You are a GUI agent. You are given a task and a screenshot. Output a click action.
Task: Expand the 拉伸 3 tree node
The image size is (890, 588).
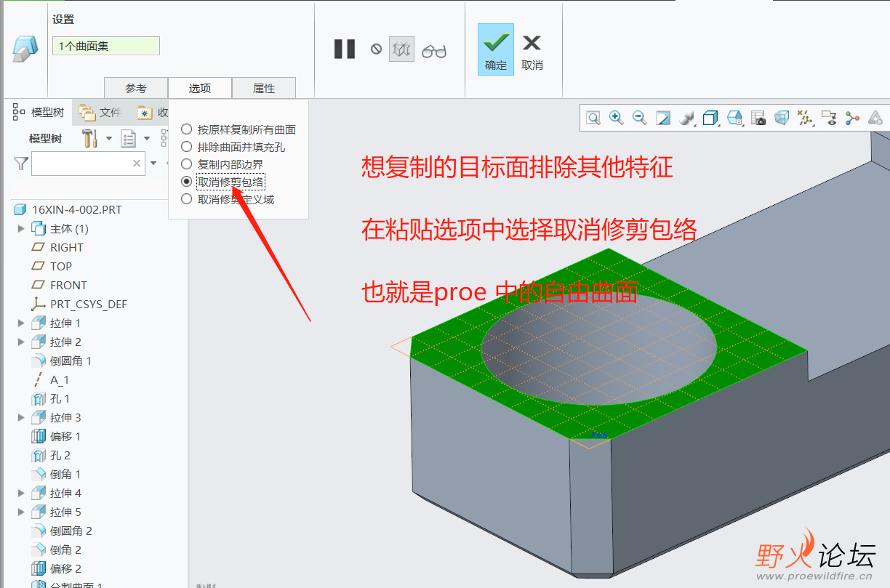21,417
